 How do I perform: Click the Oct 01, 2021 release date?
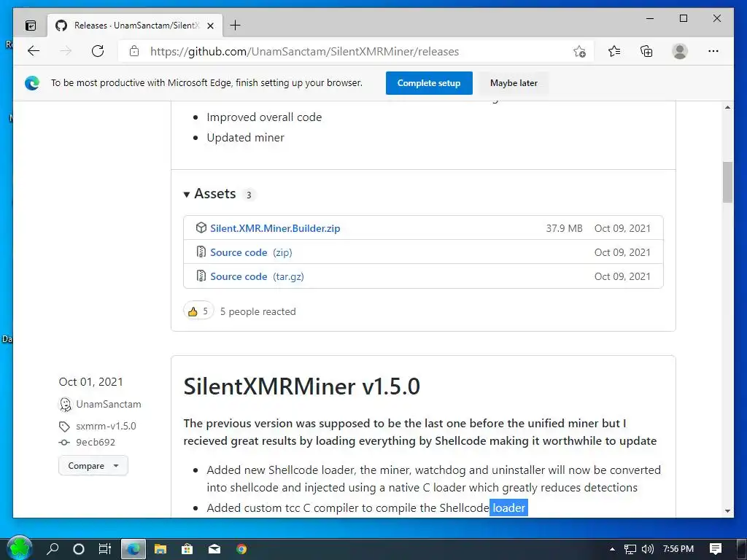(90, 382)
